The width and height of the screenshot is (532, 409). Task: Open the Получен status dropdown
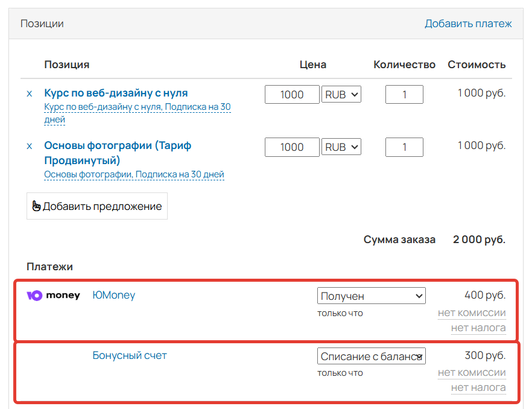(372, 296)
